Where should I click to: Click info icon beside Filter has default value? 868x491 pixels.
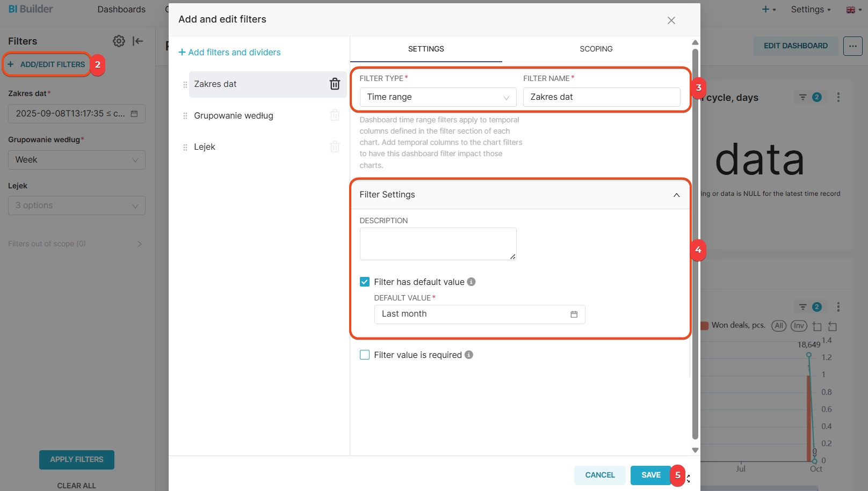click(x=471, y=282)
